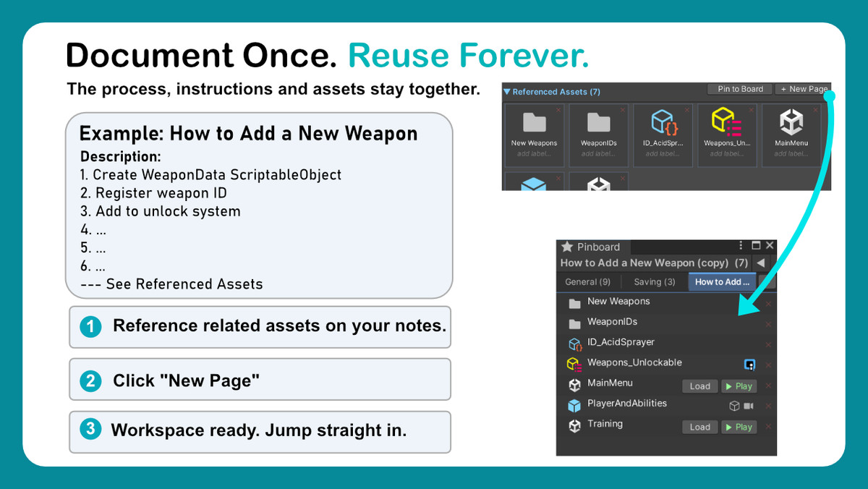Click the add label field under ID_AcidSpr... card
This screenshot has height=489, width=868.
point(663,153)
